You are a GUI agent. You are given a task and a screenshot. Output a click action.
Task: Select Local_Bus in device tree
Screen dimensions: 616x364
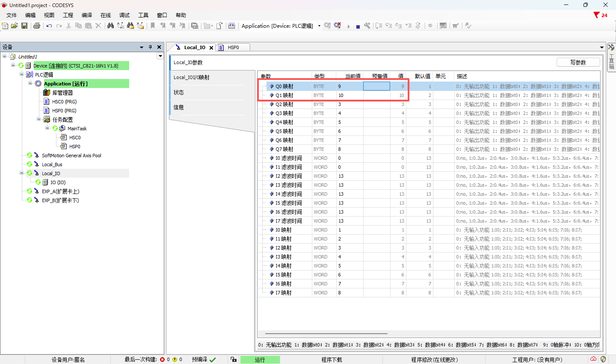52,164
